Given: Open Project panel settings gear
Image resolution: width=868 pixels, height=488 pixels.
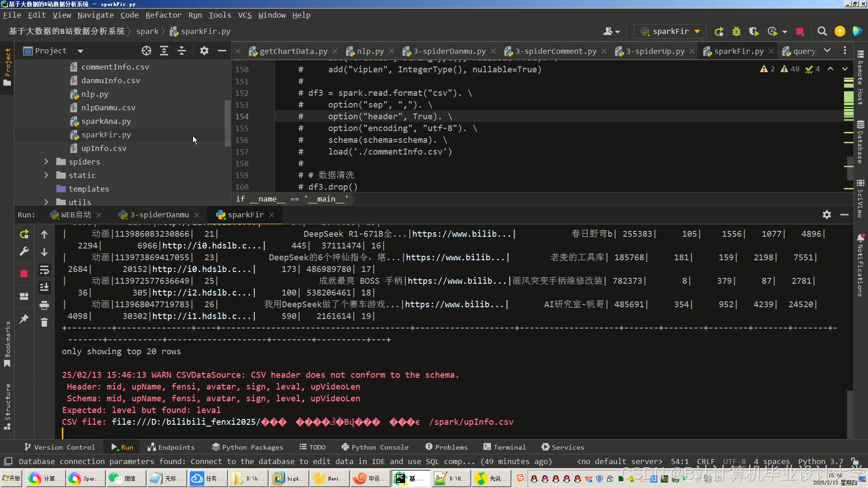Looking at the screenshot, I should [x=204, y=51].
